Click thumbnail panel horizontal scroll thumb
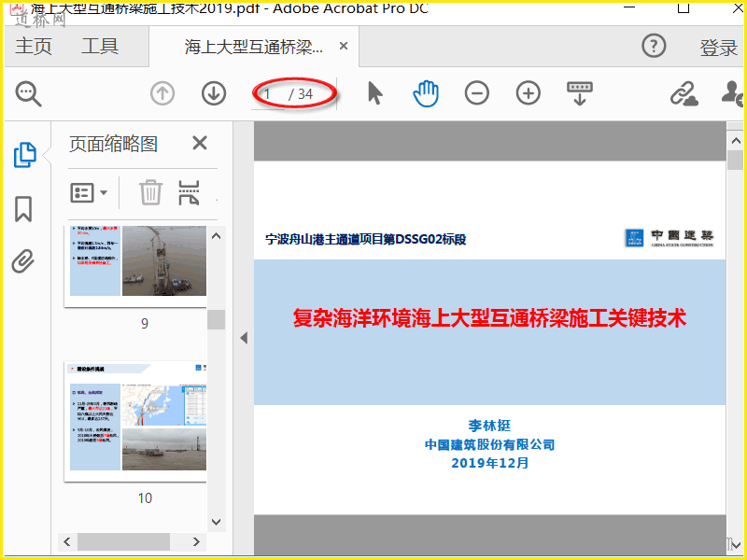Image resolution: width=747 pixels, height=560 pixels. (x=123, y=541)
